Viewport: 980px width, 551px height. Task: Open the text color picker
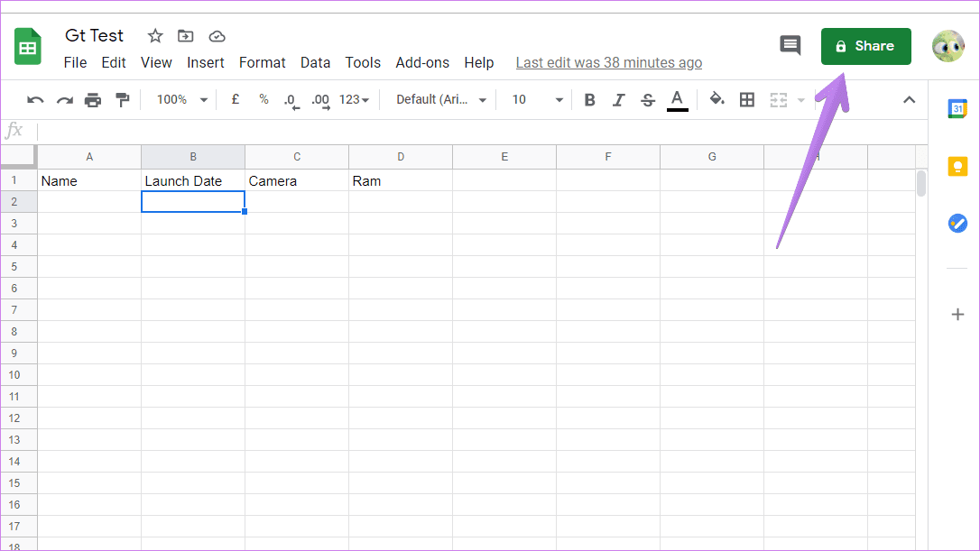point(677,100)
